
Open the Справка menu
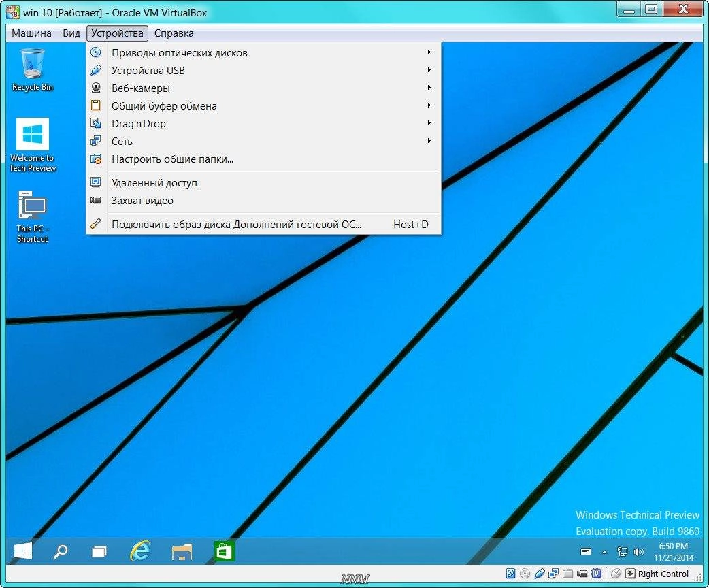[174, 33]
